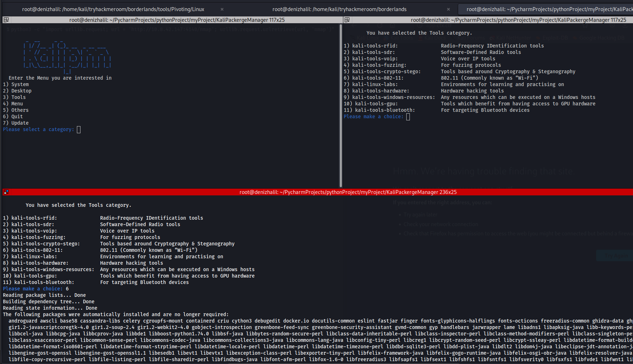Focus the 'Please make a choice' cursor in right pane
This screenshot has height=364, width=633.
(x=408, y=117)
